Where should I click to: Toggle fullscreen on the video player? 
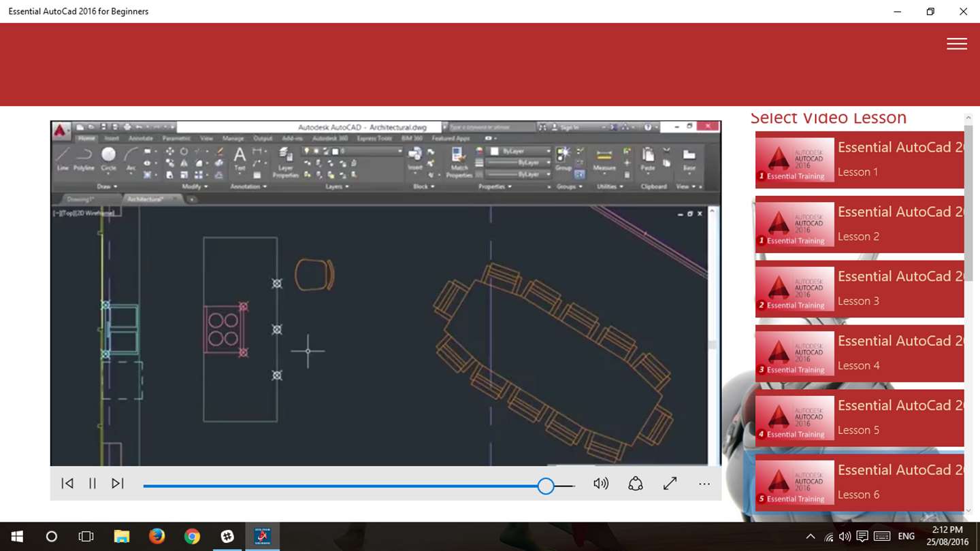[670, 484]
